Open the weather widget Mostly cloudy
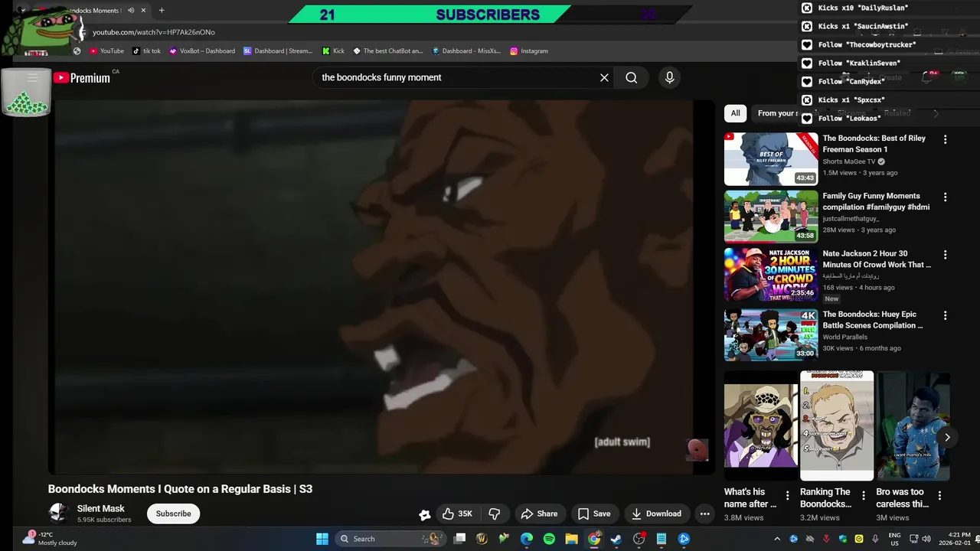The height and width of the screenshot is (551, 980). coord(50,539)
